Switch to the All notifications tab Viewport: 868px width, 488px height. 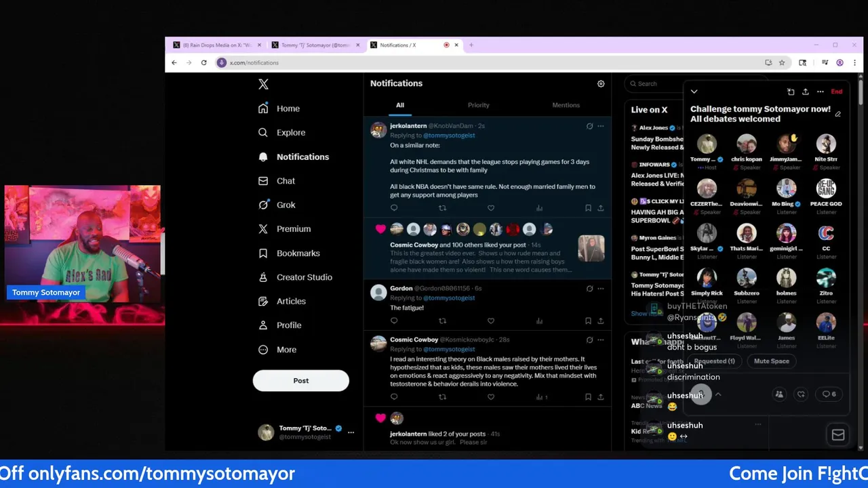(400, 105)
